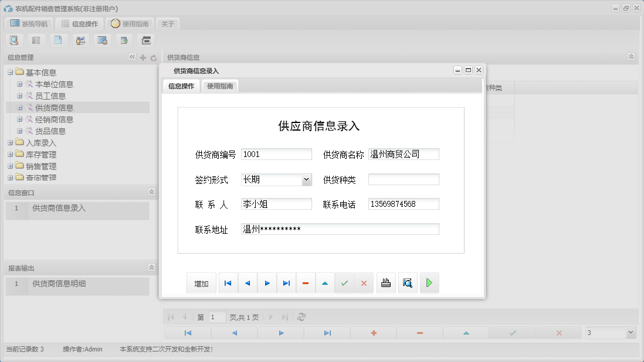Click the print preview icon next to the printer
Image resolution: width=644 pixels, height=362 pixels.
(x=407, y=283)
